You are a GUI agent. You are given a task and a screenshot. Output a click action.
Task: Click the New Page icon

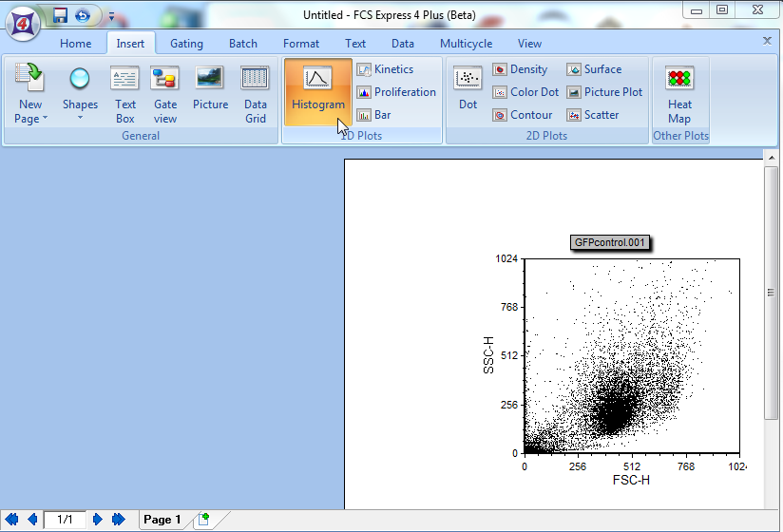29,78
